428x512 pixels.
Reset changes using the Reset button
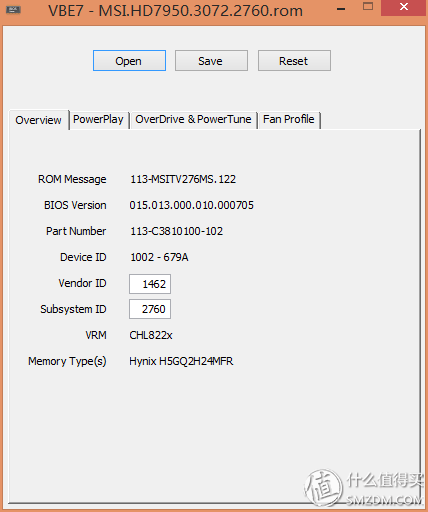[x=294, y=61]
